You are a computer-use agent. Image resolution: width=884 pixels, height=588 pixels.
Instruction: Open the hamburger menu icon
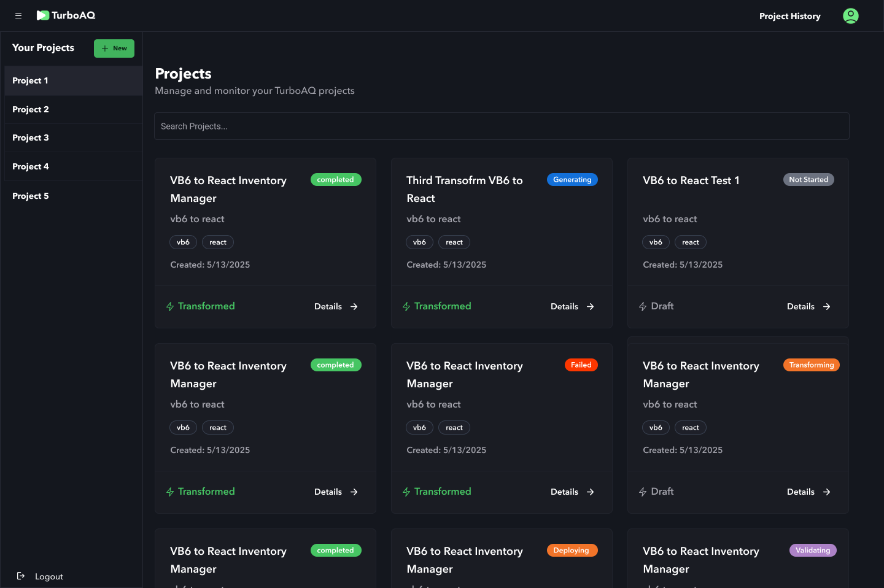(18, 16)
